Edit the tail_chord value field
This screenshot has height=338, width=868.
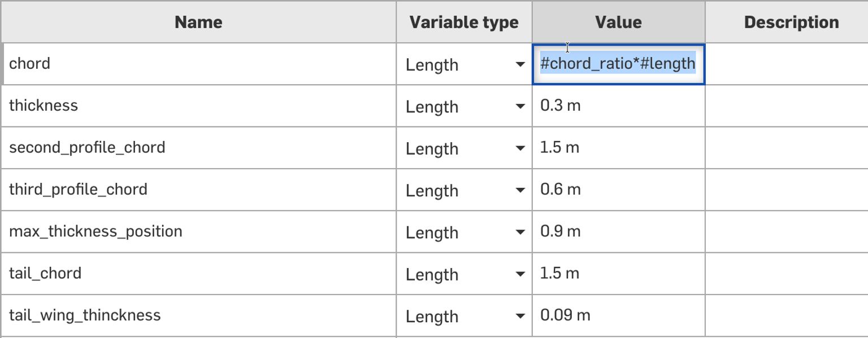coord(618,273)
